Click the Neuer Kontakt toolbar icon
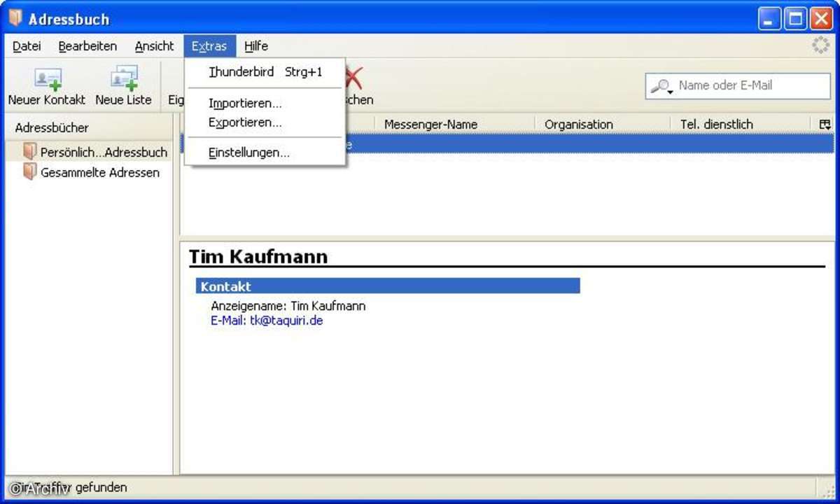Screen dimensions: 840x504 tap(49, 78)
